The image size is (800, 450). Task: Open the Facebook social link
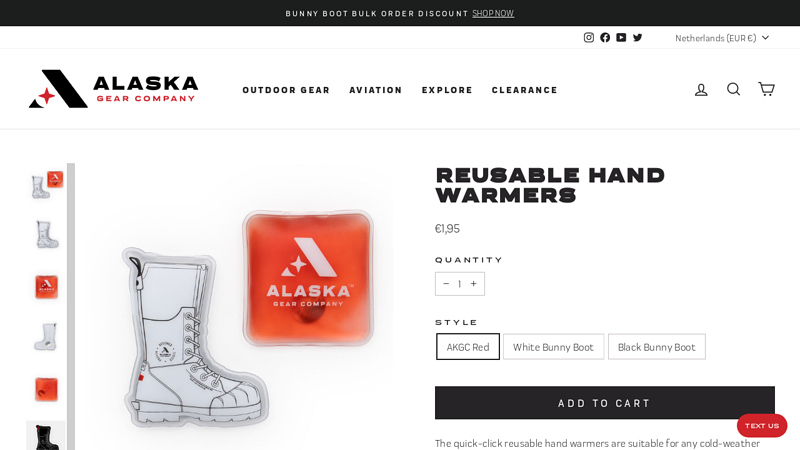[x=605, y=37]
